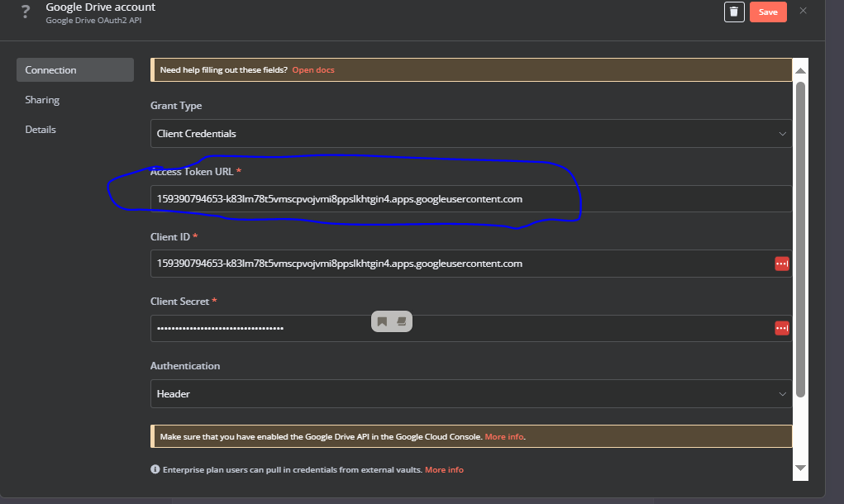The height and width of the screenshot is (504, 844).
Task: Click the Grant Type label
Action: pyautogui.click(x=176, y=106)
